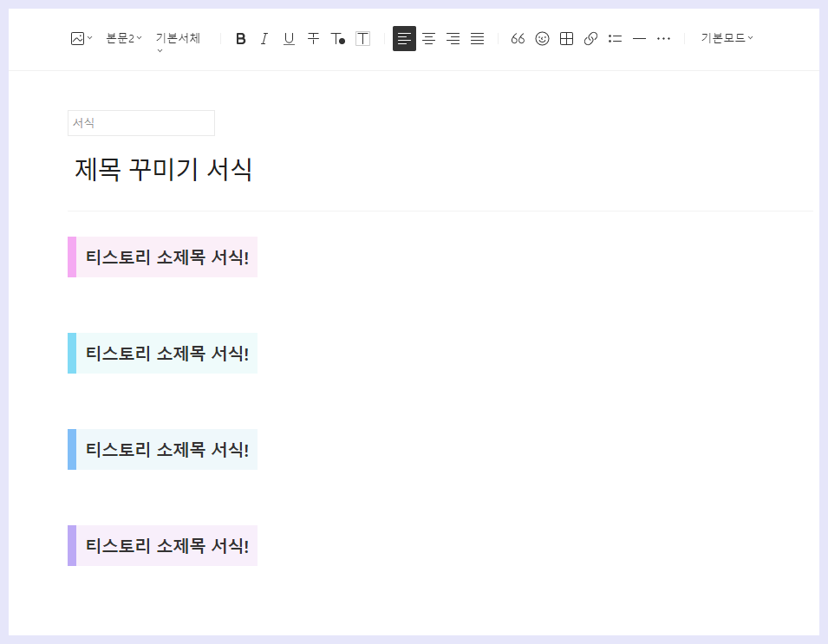The image size is (828, 644).
Task: Toggle italic formatting
Action: click(x=264, y=38)
